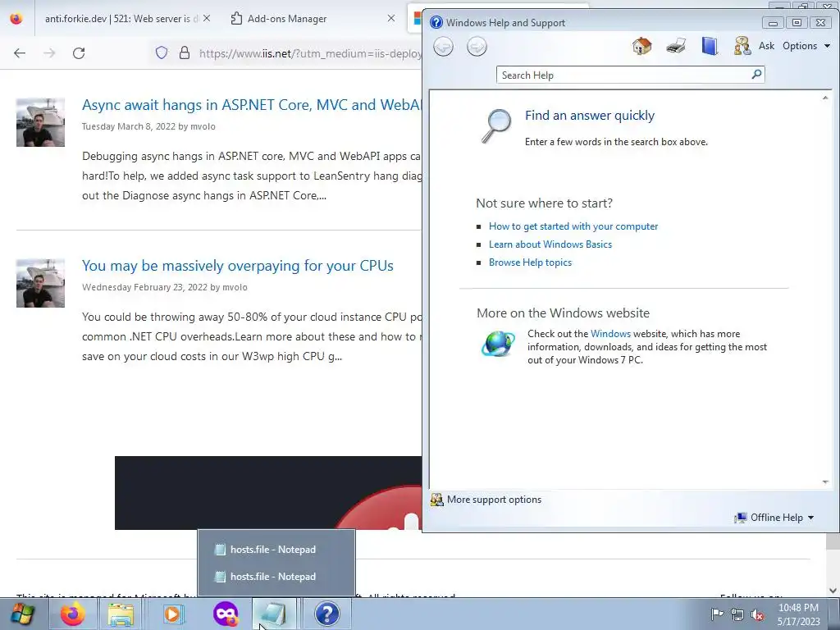Image resolution: width=840 pixels, height=630 pixels.
Task: Click author photo beside Async await article
Action: pos(41,123)
